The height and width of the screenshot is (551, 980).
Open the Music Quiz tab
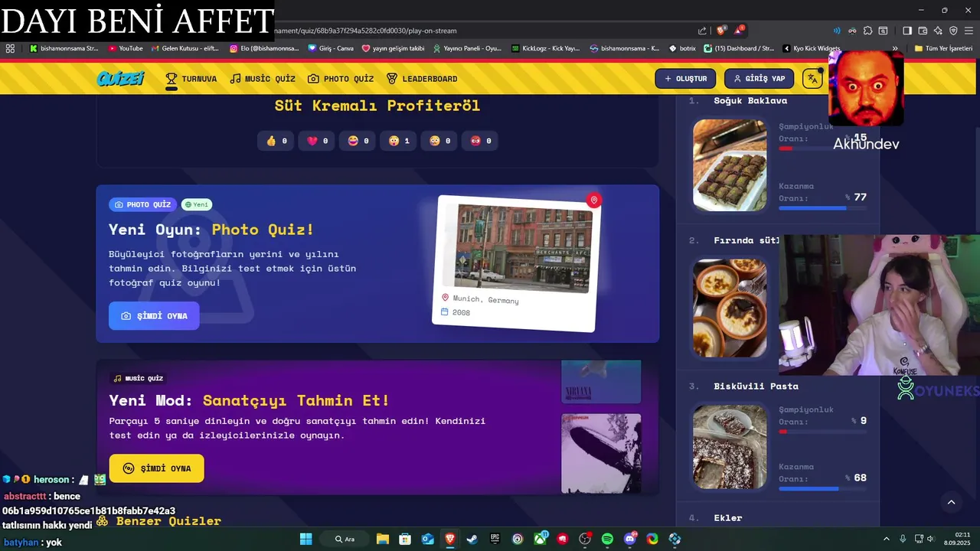coord(263,79)
